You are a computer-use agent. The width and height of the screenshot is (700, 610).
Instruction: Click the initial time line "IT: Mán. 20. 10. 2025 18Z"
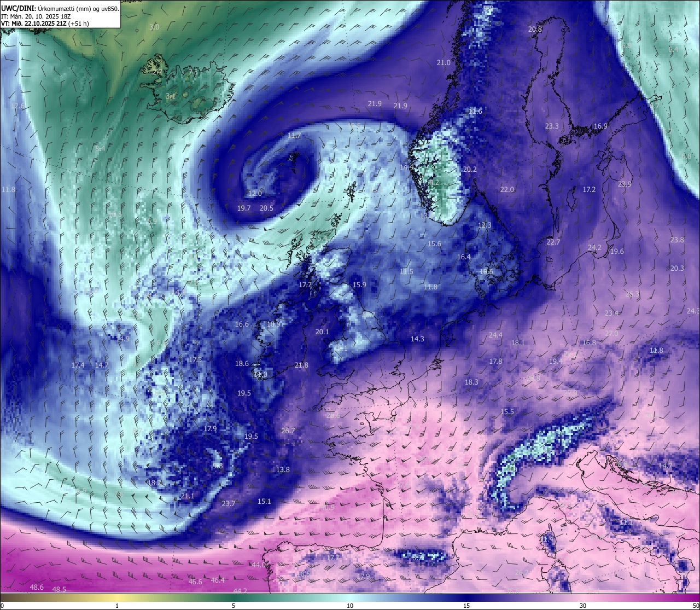36,16
